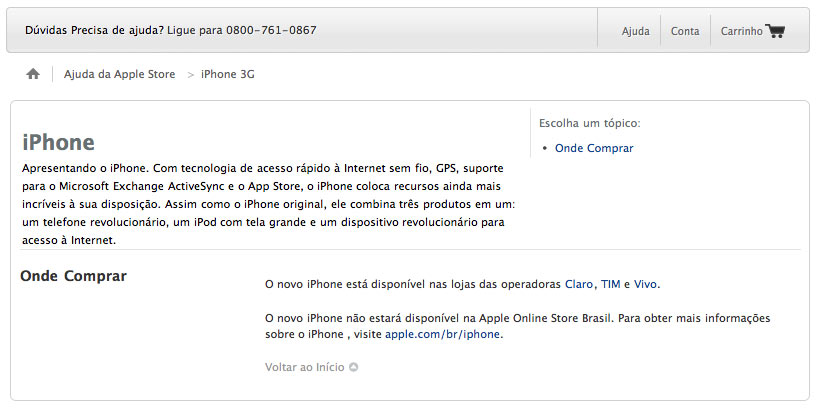This screenshot has width=818, height=410.
Task: Open the shopping cart icon
Action: click(x=775, y=31)
